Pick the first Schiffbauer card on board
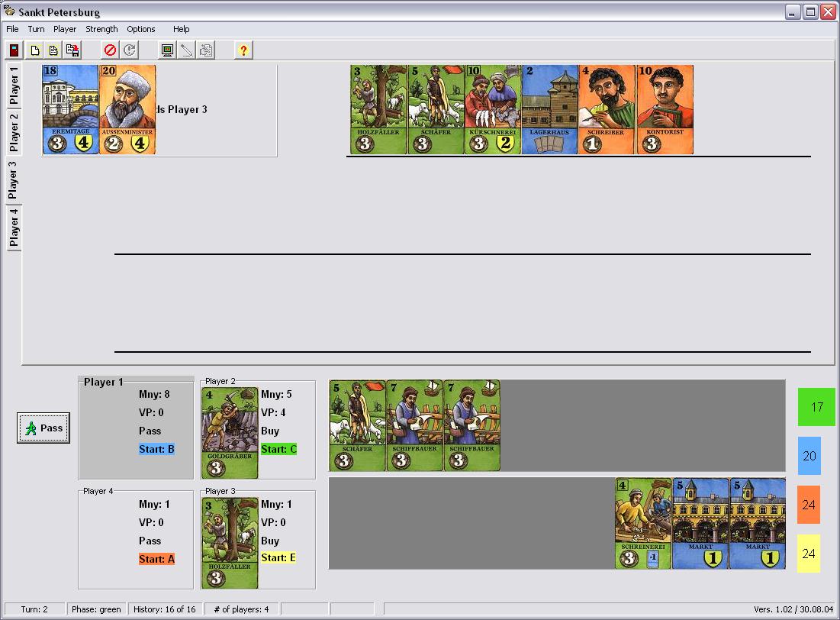 (414, 426)
